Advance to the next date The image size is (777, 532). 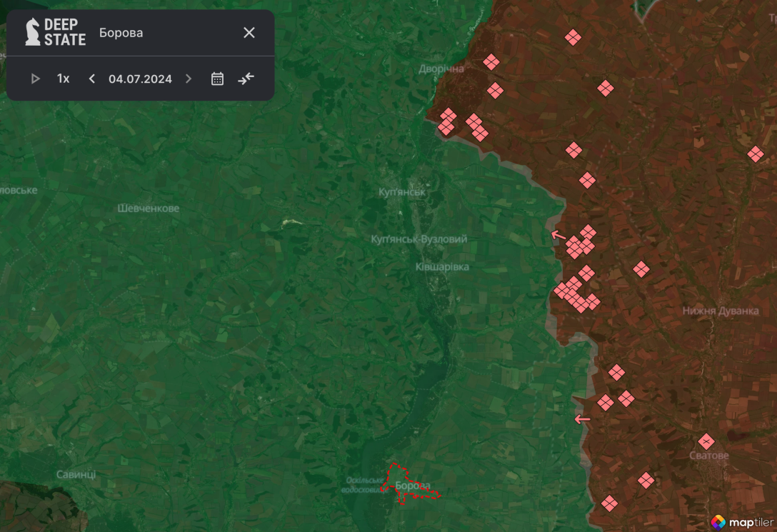click(x=189, y=79)
